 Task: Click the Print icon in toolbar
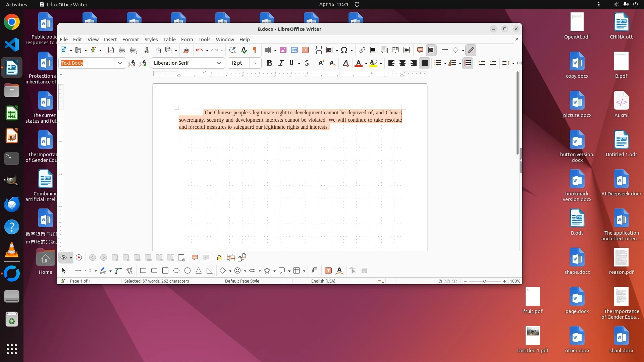[x=122, y=50]
